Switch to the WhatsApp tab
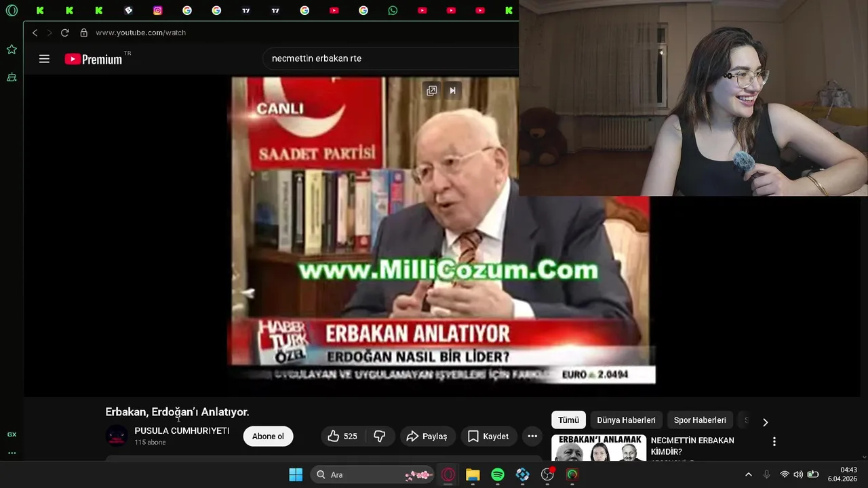The height and width of the screenshot is (488, 868). click(393, 10)
